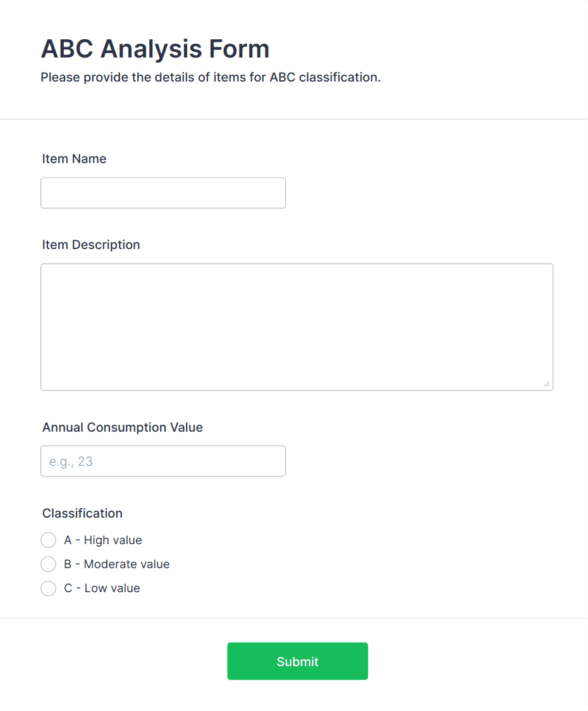Click the form subtitle about ABC classification
The height and width of the screenshot is (711, 588).
(x=211, y=78)
